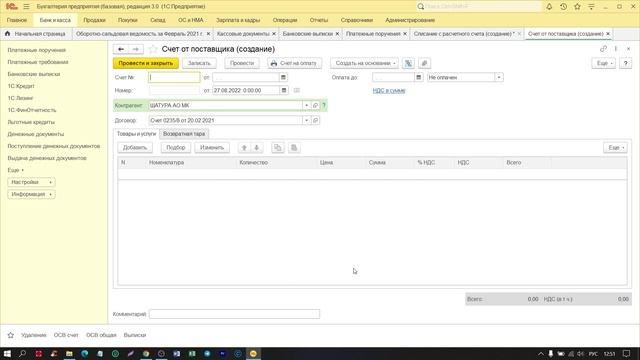The width and height of the screenshot is (640, 360).
Task: Open calendar for Счет № date
Action: pyautogui.click(x=283, y=77)
